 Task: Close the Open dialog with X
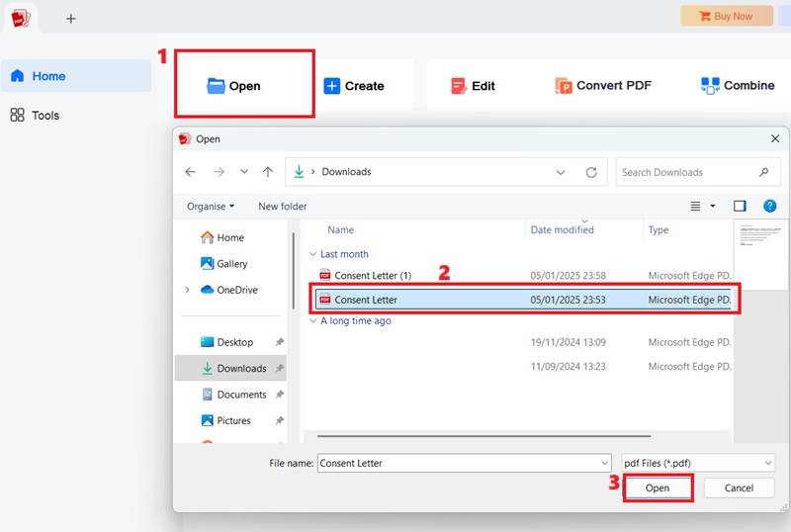pyautogui.click(x=775, y=138)
